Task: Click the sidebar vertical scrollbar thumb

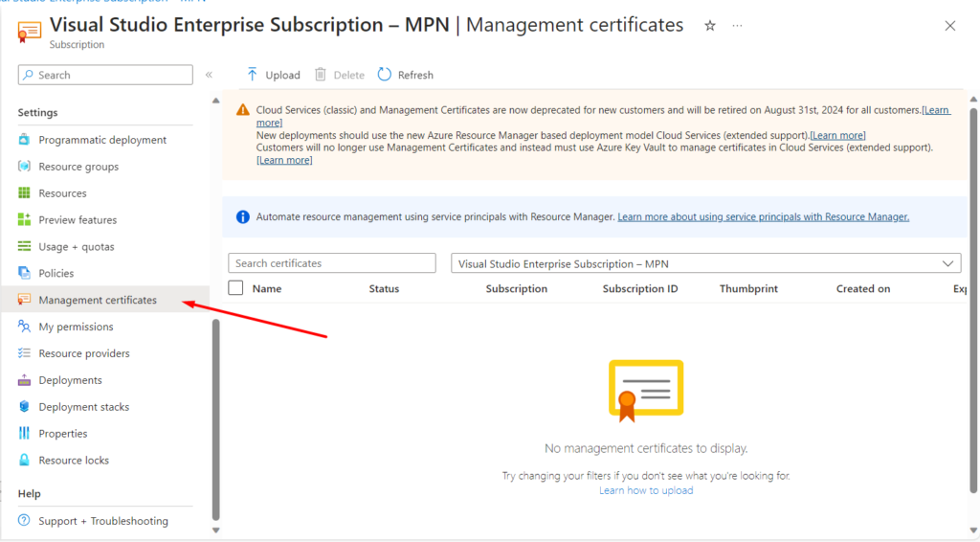Action: pos(215,419)
